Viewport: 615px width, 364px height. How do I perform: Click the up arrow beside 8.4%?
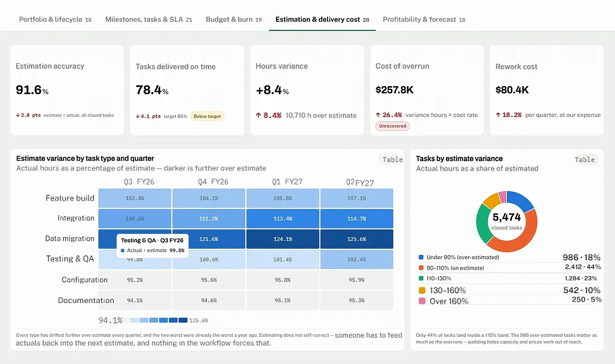[x=259, y=115]
